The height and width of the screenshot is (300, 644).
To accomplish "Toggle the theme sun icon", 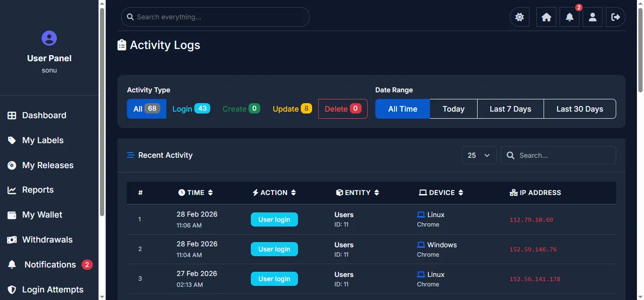I will coord(520,17).
